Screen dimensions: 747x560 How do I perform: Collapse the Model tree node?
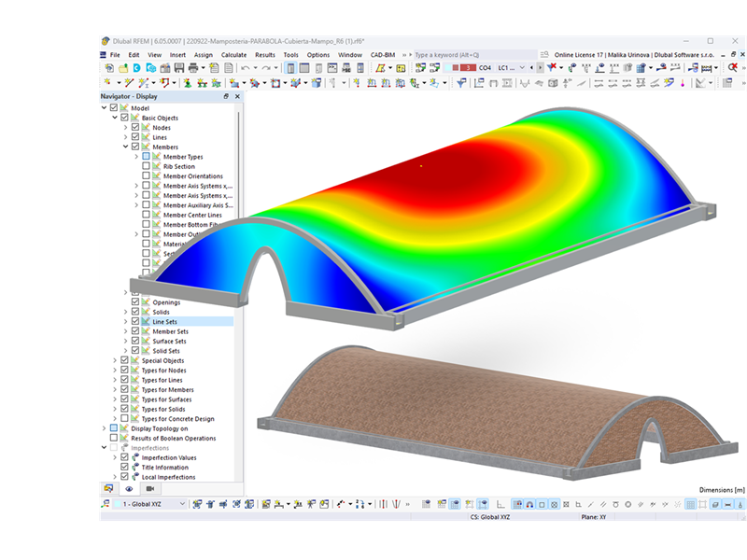104,107
